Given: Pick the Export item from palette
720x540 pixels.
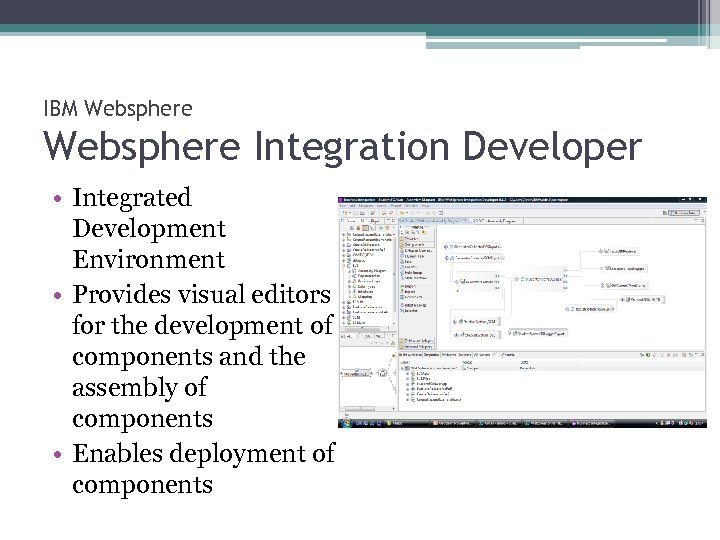Looking at the screenshot, I should click(409, 292).
